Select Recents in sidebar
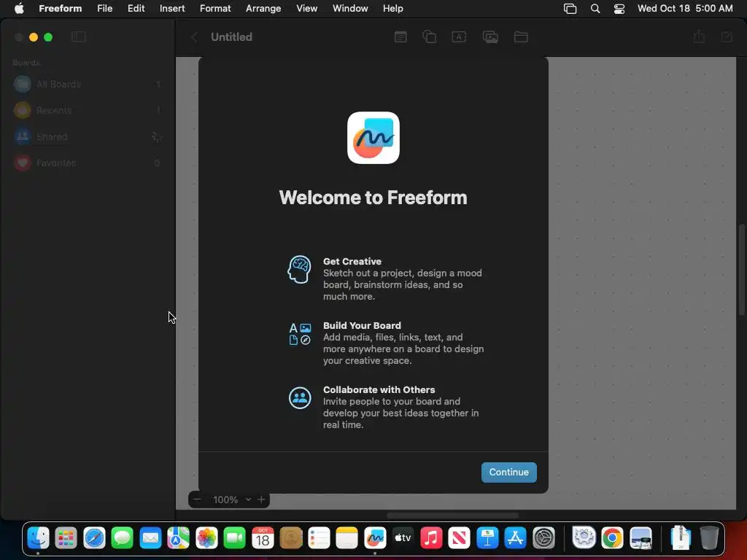 click(88, 110)
